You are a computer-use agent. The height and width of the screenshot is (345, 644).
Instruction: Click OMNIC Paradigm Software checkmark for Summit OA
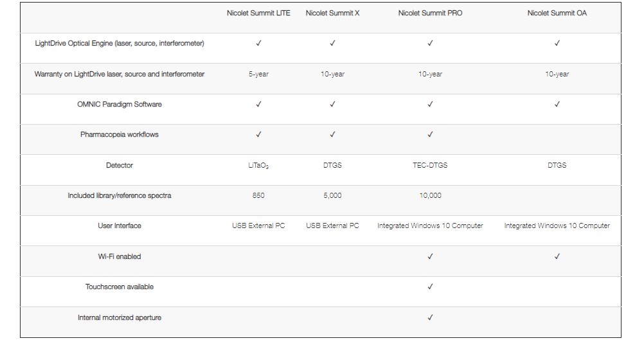click(x=557, y=104)
